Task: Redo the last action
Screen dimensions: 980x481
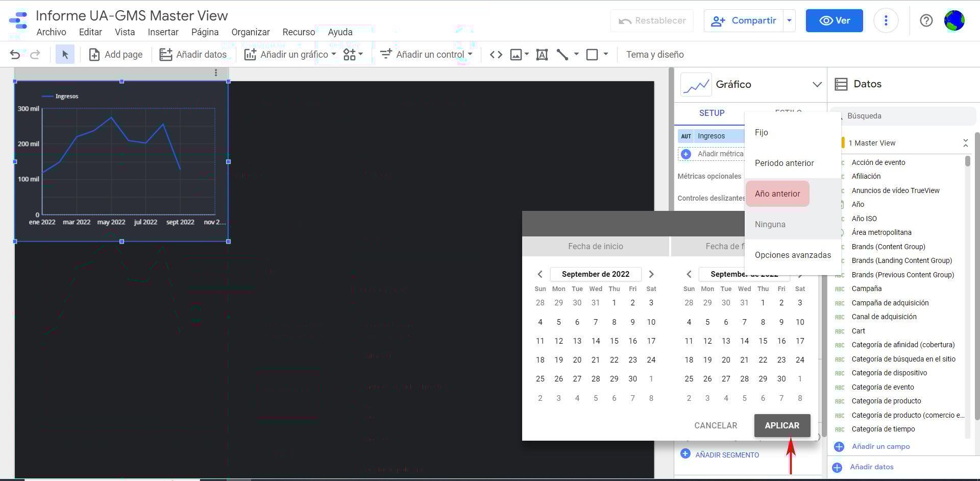Action: coord(35,55)
